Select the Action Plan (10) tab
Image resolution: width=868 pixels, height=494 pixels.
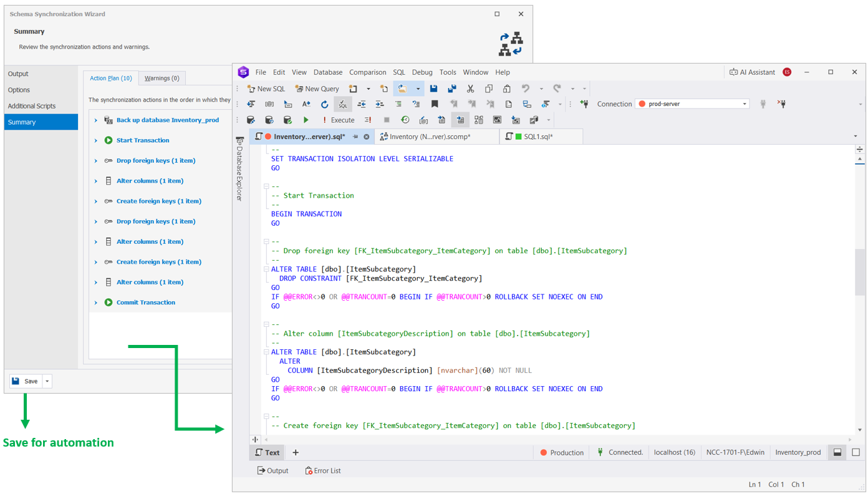(111, 78)
